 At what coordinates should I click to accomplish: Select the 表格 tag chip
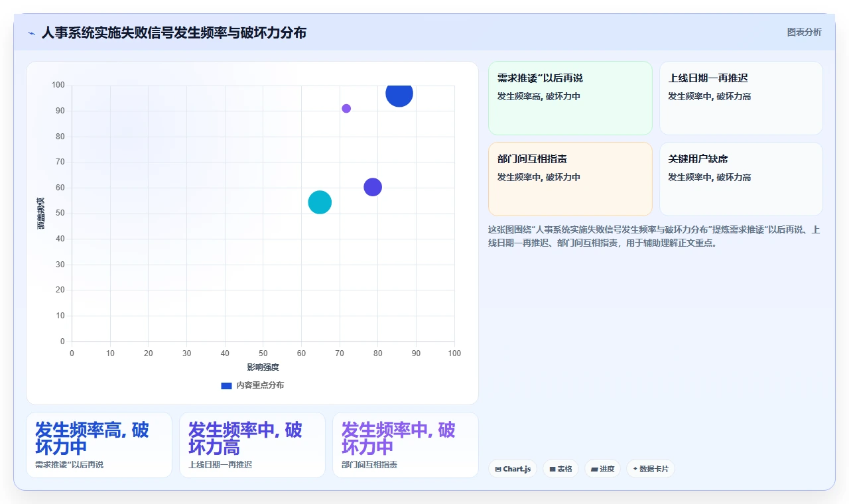[x=560, y=469]
